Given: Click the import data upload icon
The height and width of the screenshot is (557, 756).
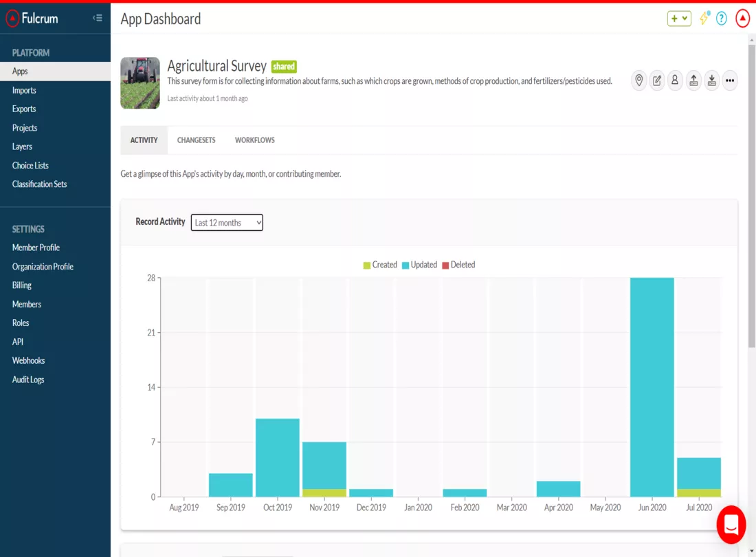Looking at the screenshot, I should coord(693,80).
